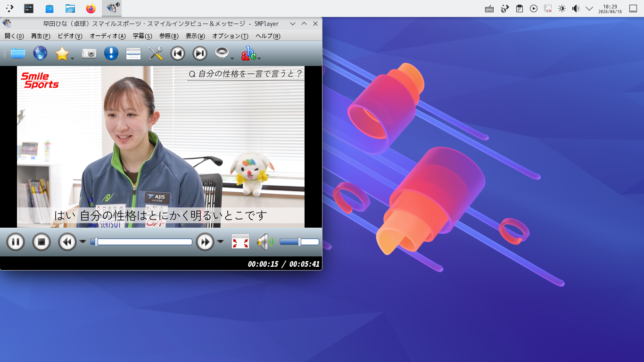644x362 pixels.
Task: Maximize the SMPlayer window
Action: click(x=304, y=24)
